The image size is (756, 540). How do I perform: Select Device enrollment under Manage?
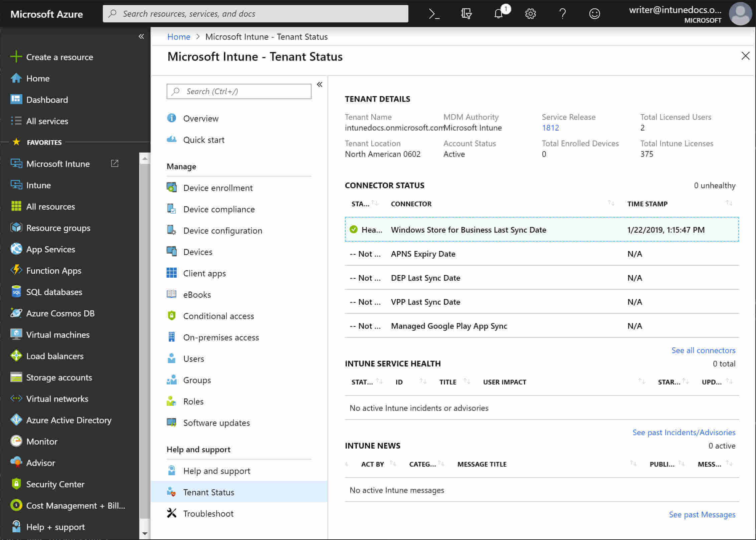[217, 188]
